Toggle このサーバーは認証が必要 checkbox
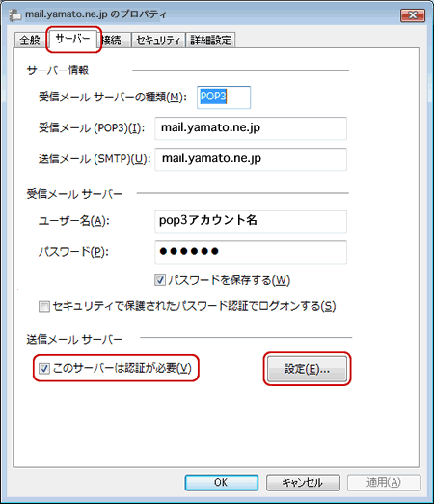Image resolution: width=434 pixels, height=504 pixels. (43, 368)
